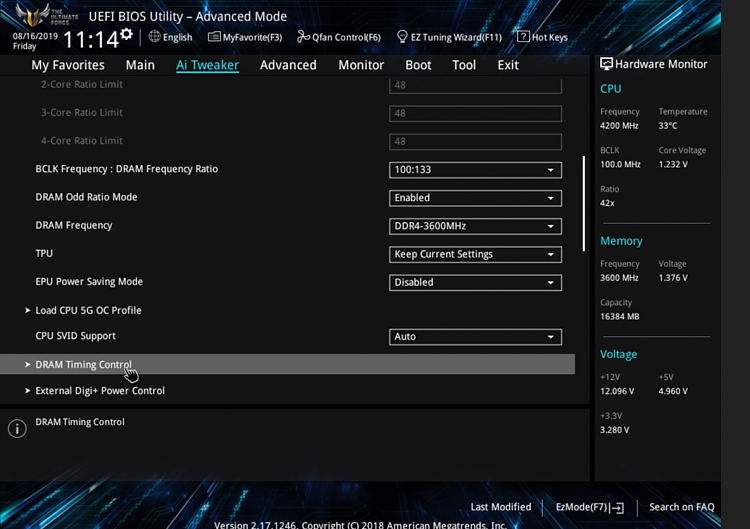Click the TPU setting label
750x529 pixels.
point(44,253)
